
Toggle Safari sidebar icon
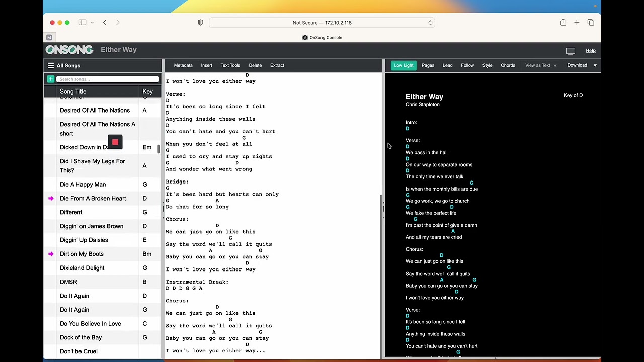tap(83, 23)
